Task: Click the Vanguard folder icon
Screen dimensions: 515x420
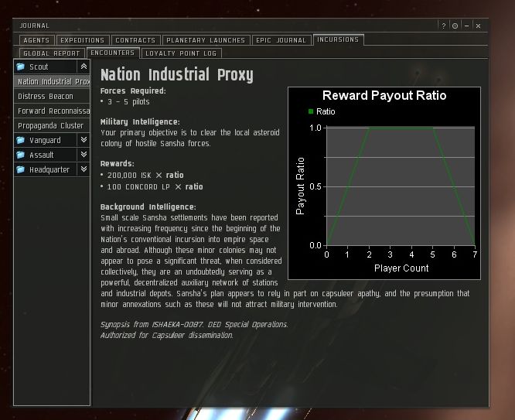Action: tap(20, 140)
